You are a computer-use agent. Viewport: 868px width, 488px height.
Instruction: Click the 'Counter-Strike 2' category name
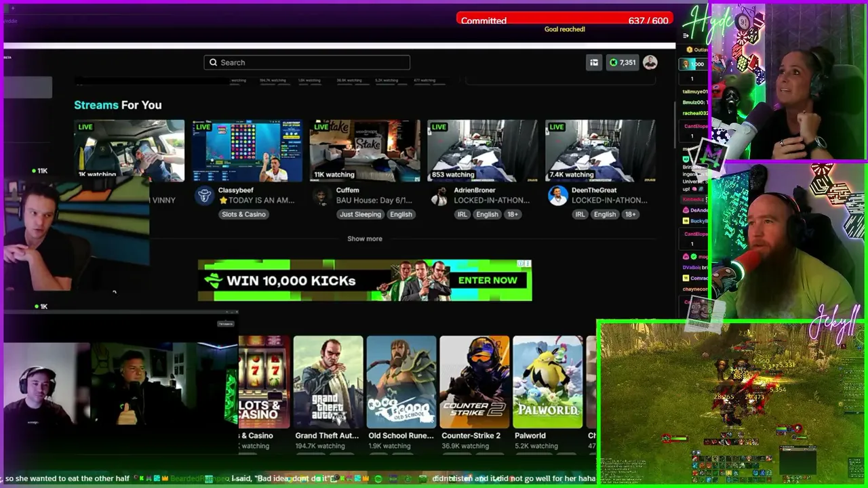point(471,436)
